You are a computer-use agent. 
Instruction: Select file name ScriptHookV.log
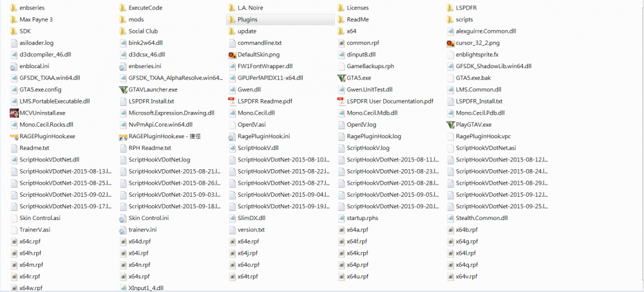click(368, 148)
